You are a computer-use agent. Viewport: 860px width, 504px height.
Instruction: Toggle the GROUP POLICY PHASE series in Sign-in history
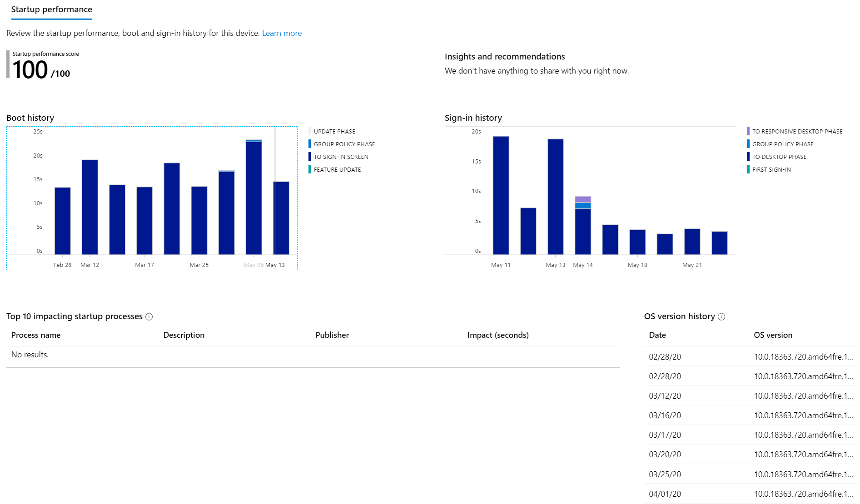point(747,144)
